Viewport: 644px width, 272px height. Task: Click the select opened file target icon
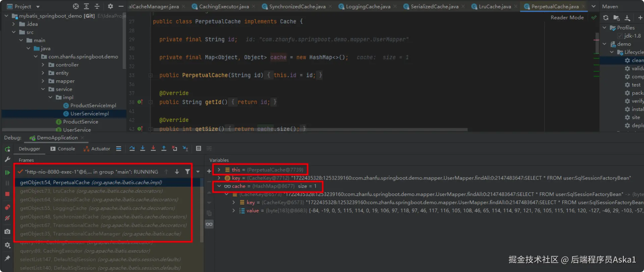76,6
